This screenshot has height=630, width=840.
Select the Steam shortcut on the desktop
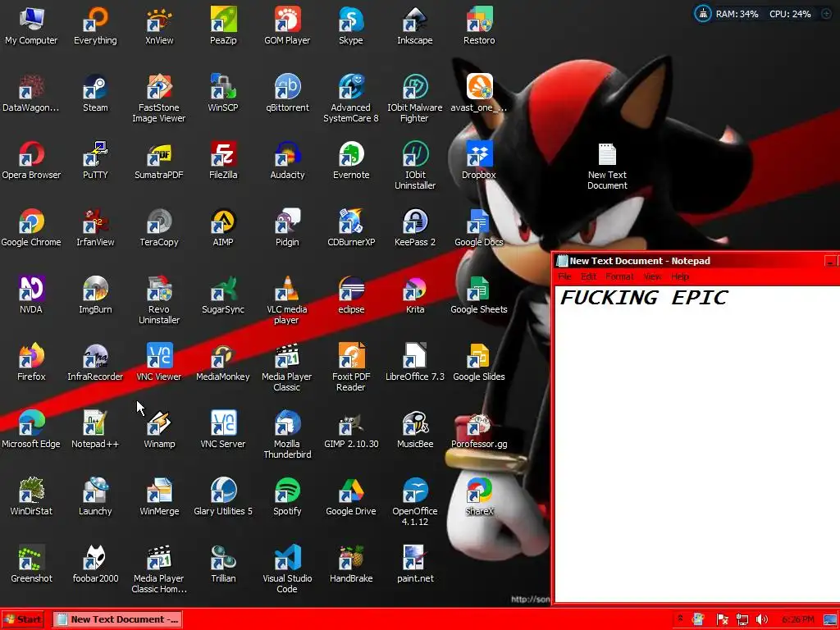(95, 94)
